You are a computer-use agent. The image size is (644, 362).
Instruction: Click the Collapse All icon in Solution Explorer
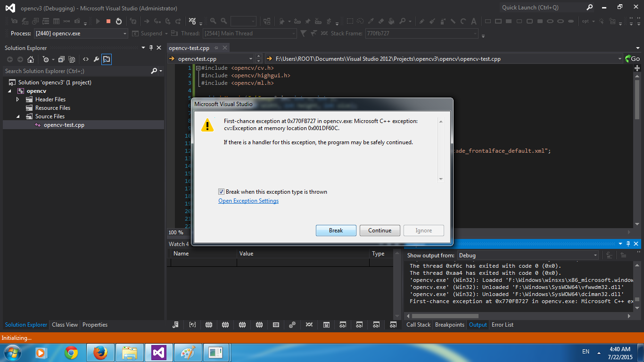point(61,59)
